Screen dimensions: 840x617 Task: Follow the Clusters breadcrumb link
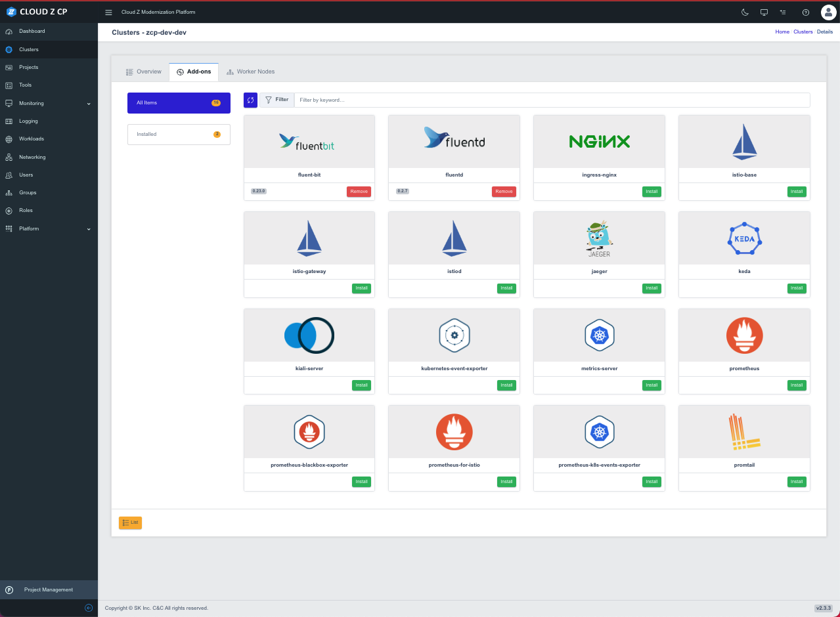pos(803,32)
